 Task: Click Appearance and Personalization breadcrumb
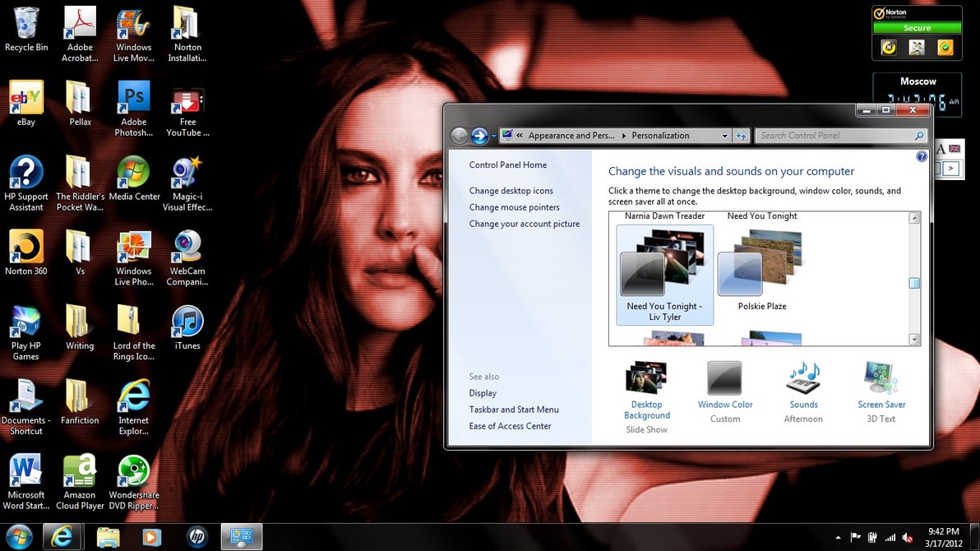(x=571, y=136)
